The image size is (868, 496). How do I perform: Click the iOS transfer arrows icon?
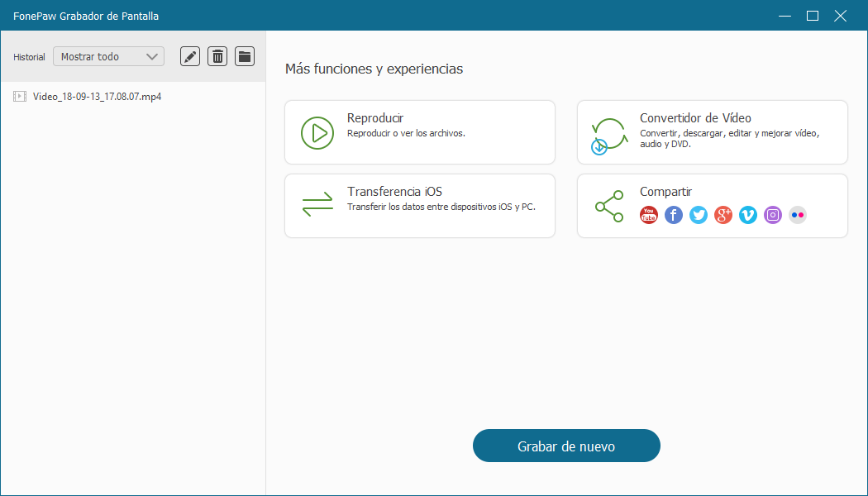click(317, 204)
